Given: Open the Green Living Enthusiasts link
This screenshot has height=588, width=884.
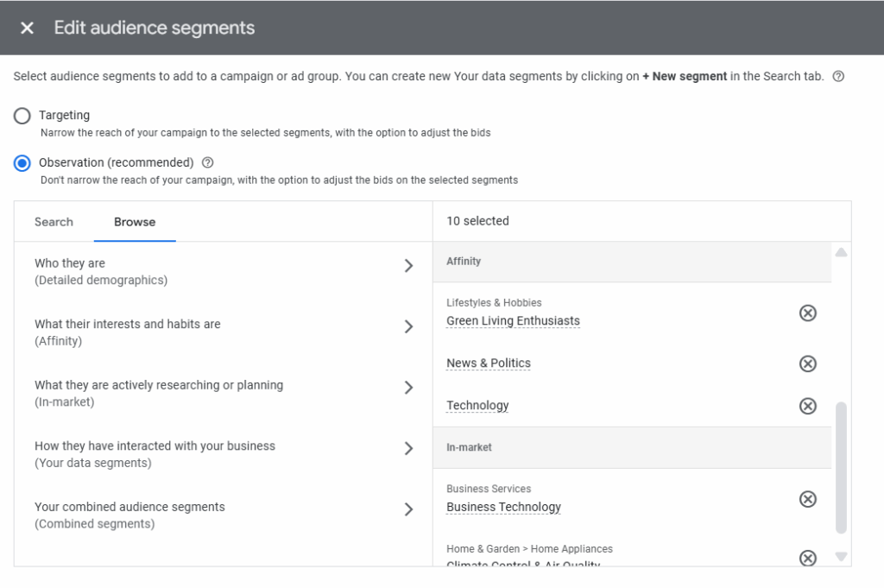Looking at the screenshot, I should pyautogui.click(x=513, y=320).
